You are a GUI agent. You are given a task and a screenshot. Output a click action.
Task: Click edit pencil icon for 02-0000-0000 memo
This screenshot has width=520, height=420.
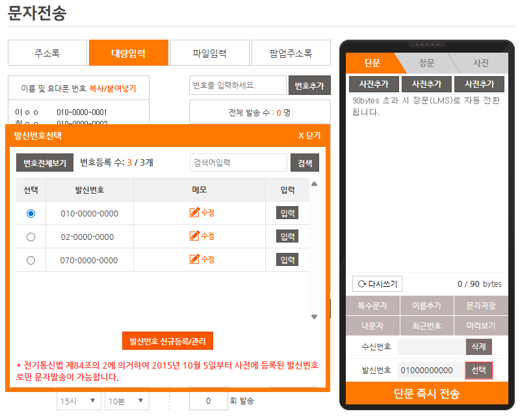pyautogui.click(x=195, y=236)
